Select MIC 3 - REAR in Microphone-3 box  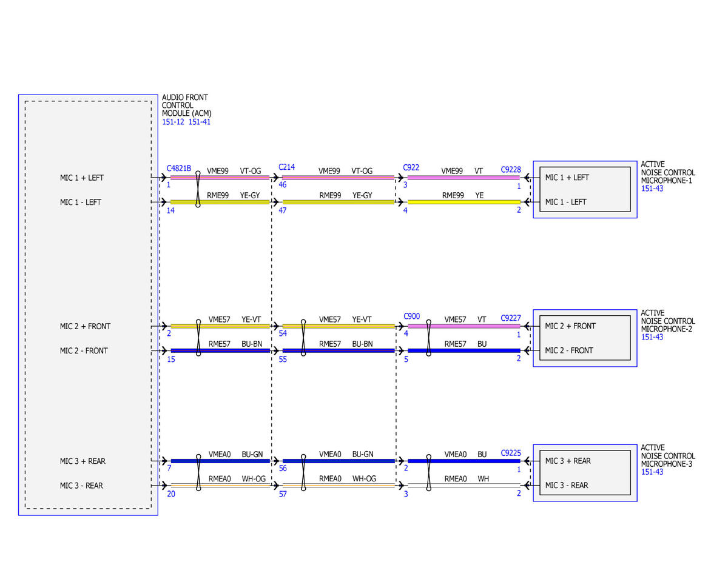567,485
